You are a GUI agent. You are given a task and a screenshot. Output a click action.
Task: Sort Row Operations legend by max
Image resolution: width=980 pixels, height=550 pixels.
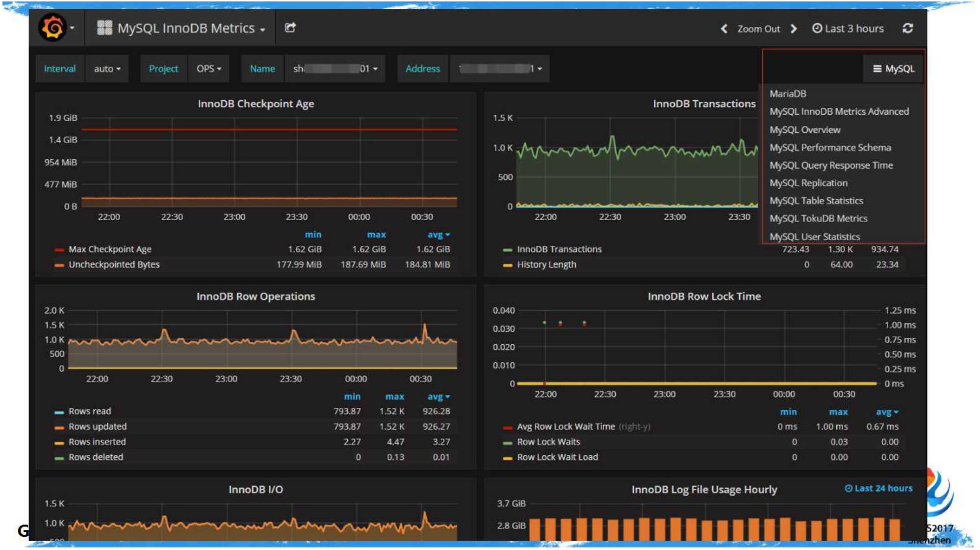394,397
